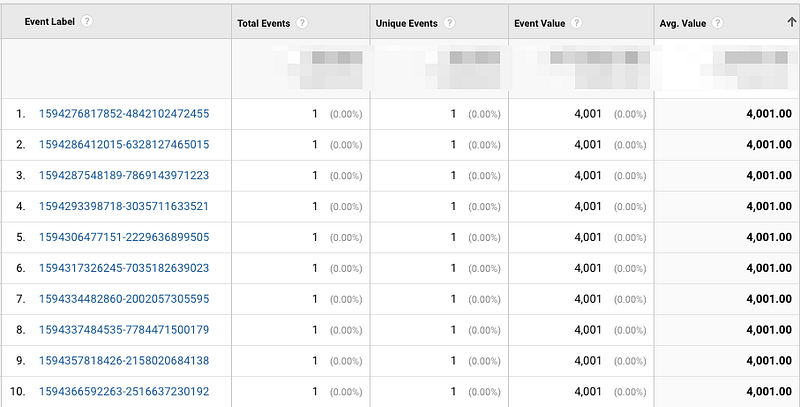Screen dimensions: 800x407
Task: Sort by the Unique Events header
Action: pyautogui.click(x=406, y=23)
